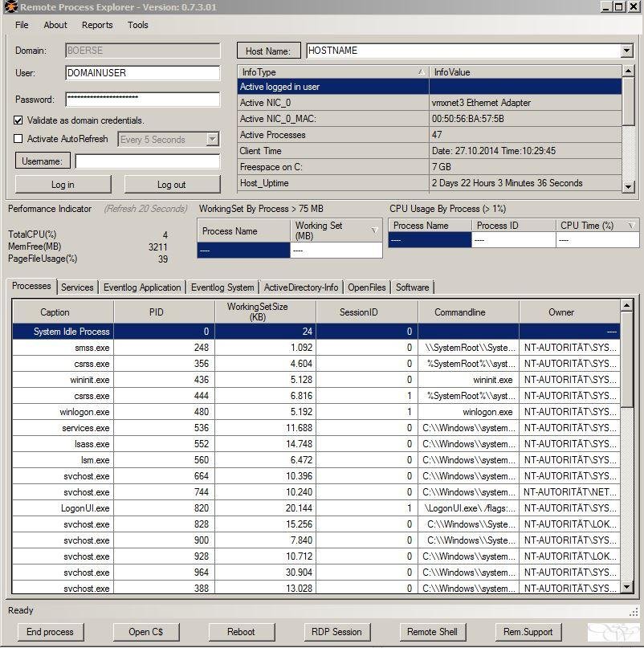Switch to the Services tab
Screen dimensions: 644x648
(x=77, y=287)
